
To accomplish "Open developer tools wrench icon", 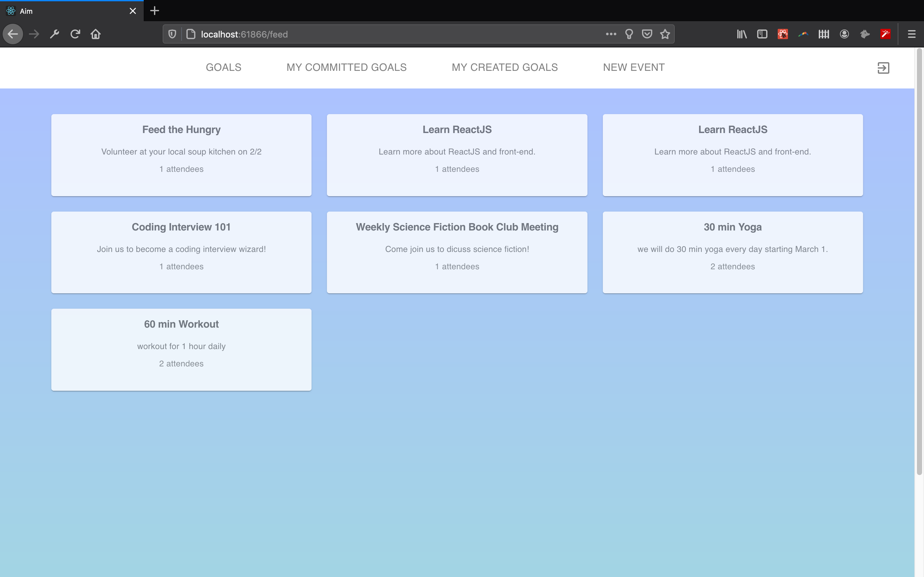I will [x=55, y=34].
